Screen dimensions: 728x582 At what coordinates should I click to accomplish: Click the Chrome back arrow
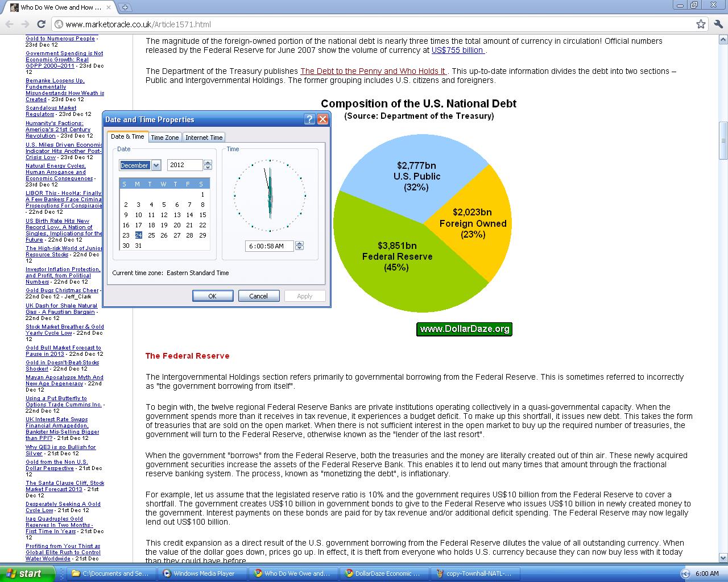tap(9, 24)
